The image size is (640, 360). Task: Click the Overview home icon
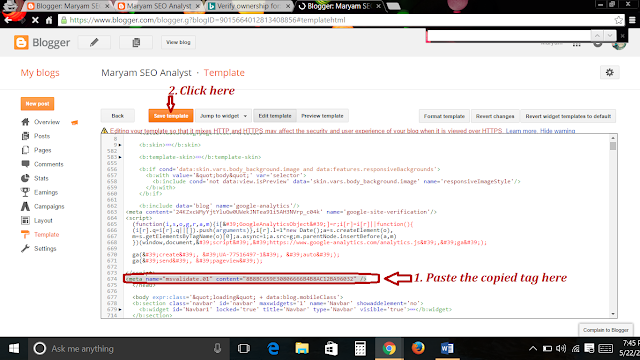(x=25, y=122)
